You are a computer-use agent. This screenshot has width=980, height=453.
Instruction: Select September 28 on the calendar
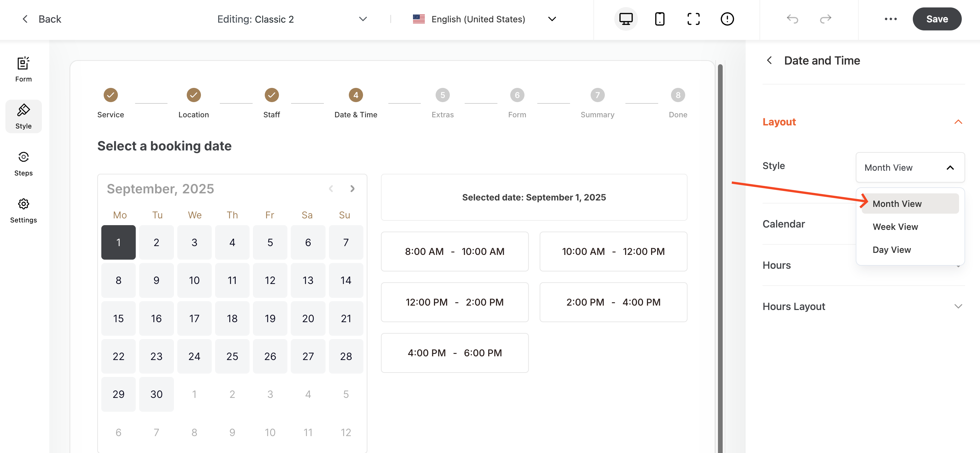pyautogui.click(x=346, y=356)
